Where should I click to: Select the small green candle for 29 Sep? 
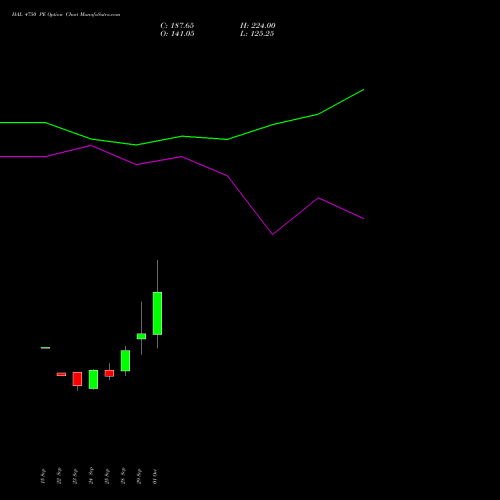coord(141,336)
